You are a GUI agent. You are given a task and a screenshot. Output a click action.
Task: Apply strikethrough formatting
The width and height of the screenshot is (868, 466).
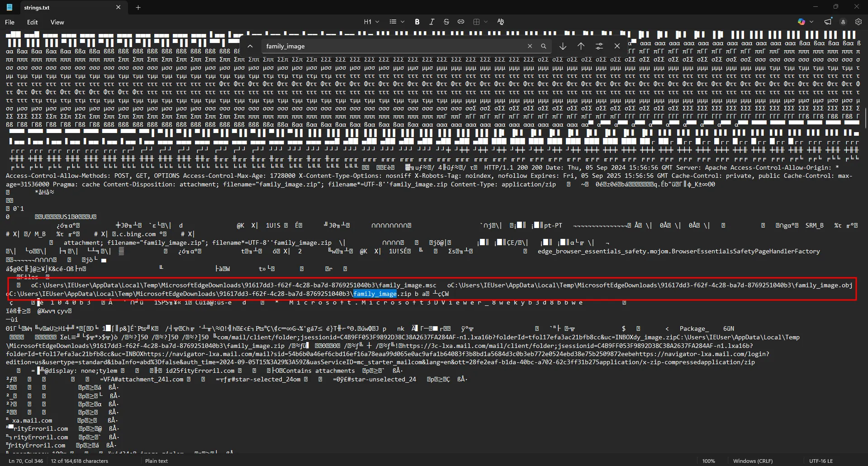(446, 21)
